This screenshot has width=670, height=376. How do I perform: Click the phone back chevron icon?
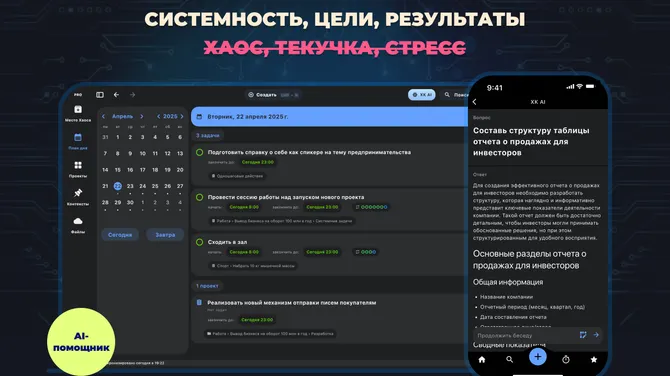pos(475,102)
